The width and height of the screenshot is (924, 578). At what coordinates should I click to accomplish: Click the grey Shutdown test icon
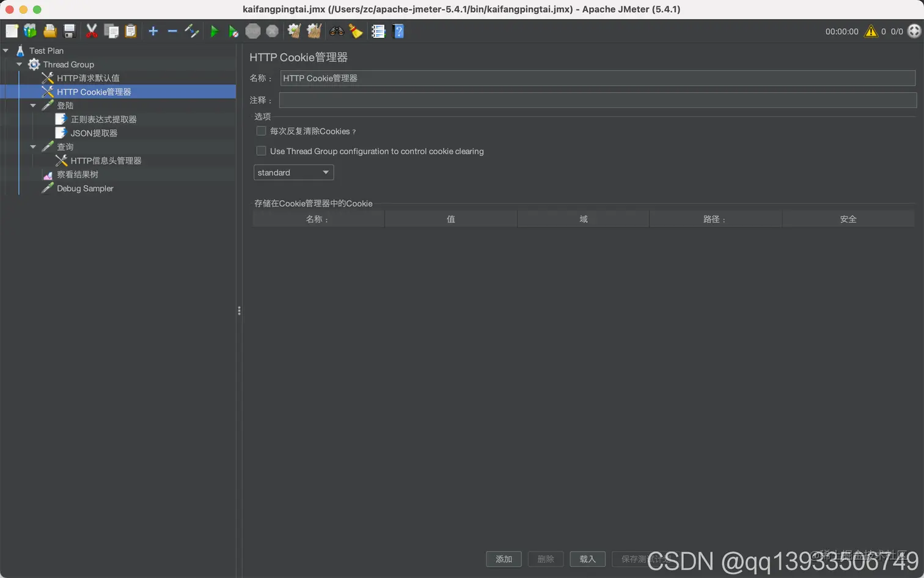coord(273,31)
